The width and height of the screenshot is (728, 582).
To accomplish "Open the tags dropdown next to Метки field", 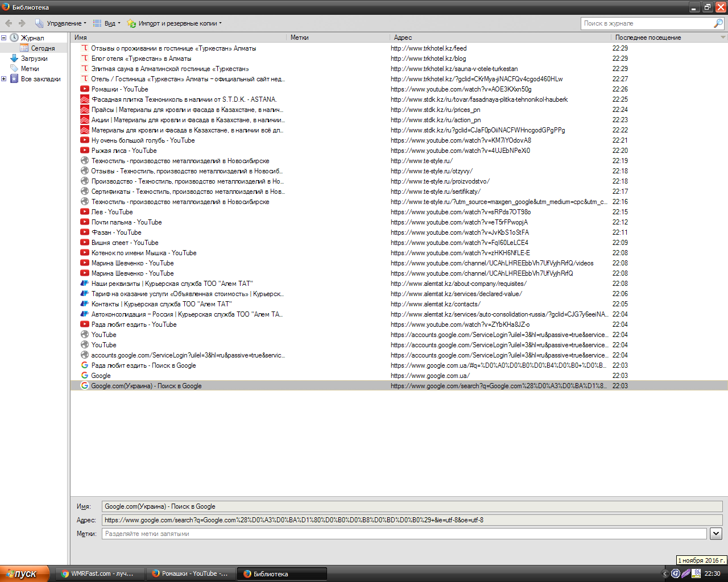I will [716, 534].
